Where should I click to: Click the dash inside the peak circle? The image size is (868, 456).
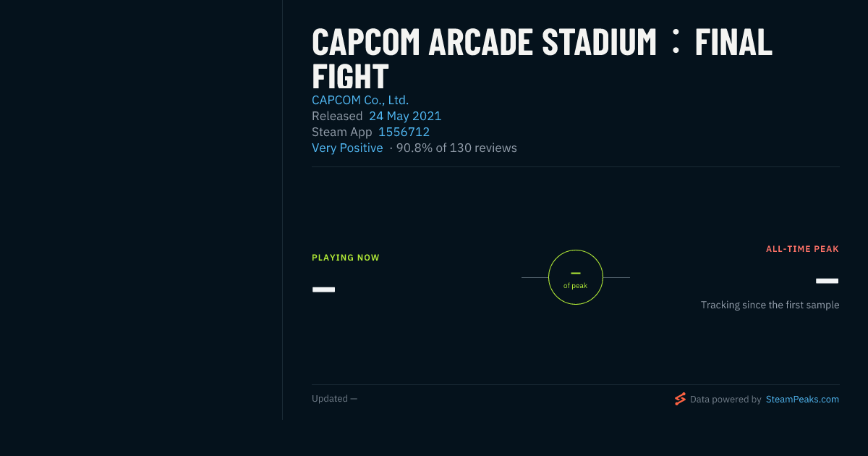coord(576,273)
